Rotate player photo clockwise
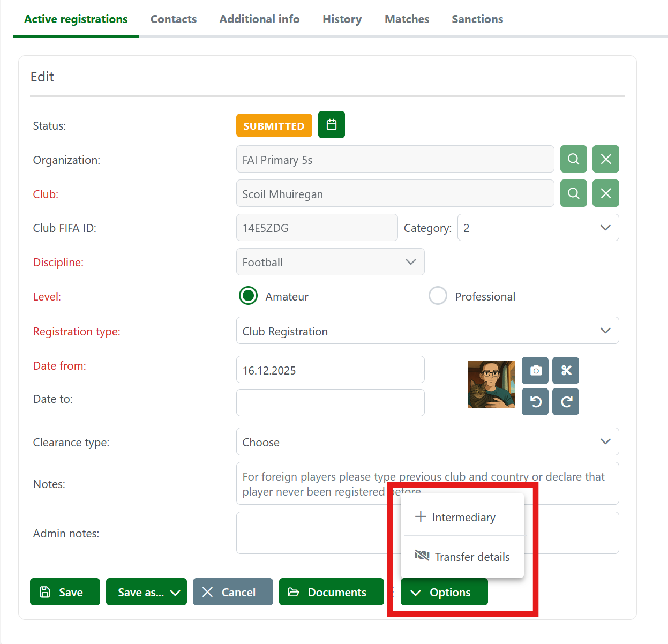 566,401
